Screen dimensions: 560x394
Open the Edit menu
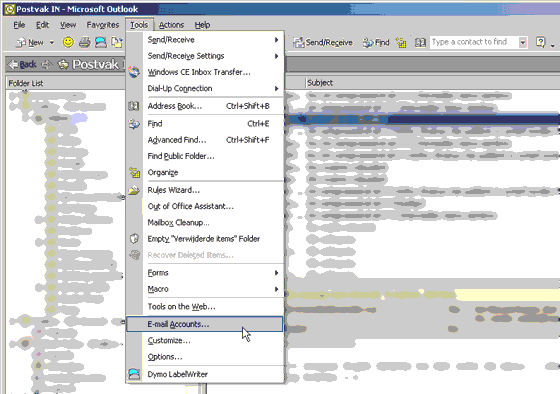click(x=42, y=25)
